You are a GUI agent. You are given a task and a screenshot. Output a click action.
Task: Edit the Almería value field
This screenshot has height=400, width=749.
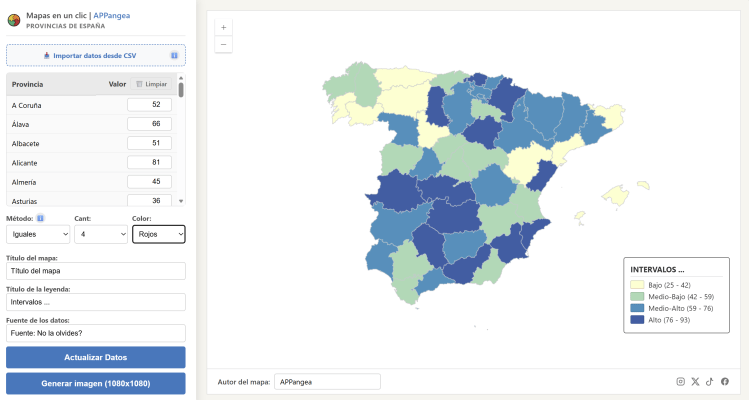pyautogui.click(x=149, y=182)
